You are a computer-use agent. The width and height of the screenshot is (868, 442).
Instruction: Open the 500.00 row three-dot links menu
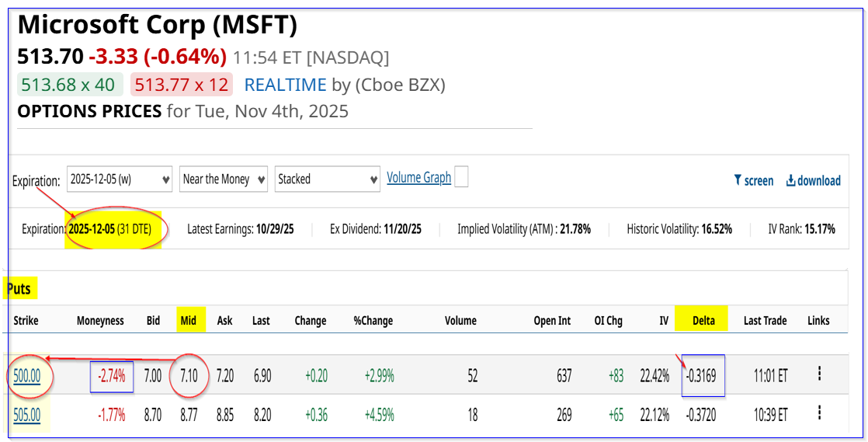[x=819, y=374]
